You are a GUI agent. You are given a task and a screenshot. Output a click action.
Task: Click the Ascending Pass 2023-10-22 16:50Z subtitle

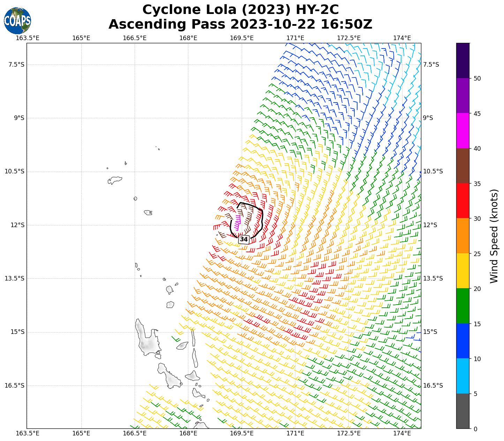pos(240,24)
